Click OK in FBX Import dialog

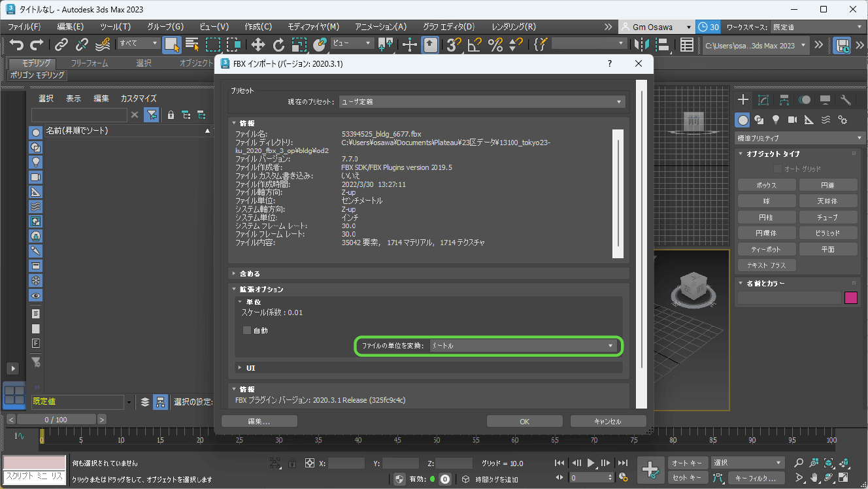pyautogui.click(x=525, y=421)
